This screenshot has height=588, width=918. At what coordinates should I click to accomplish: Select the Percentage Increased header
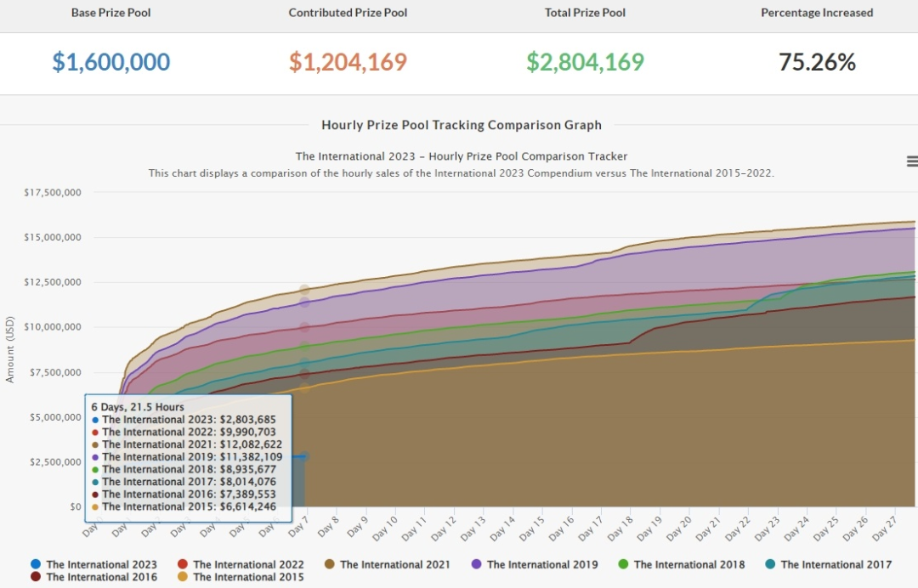[x=818, y=13]
